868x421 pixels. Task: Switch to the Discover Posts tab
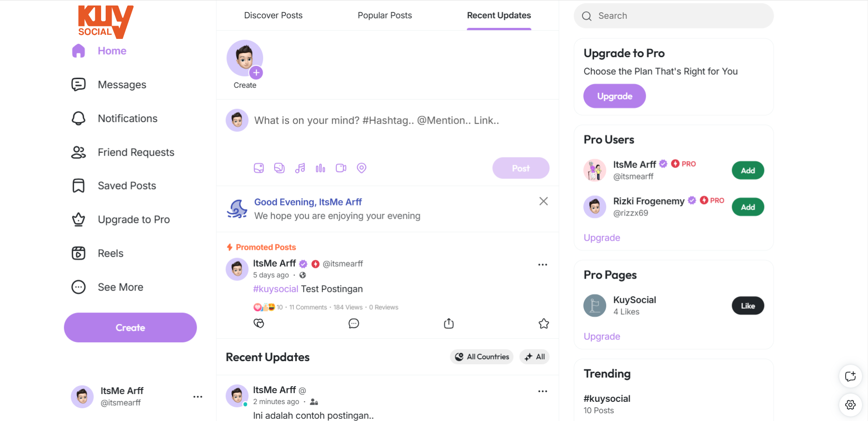pyautogui.click(x=273, y=16)
